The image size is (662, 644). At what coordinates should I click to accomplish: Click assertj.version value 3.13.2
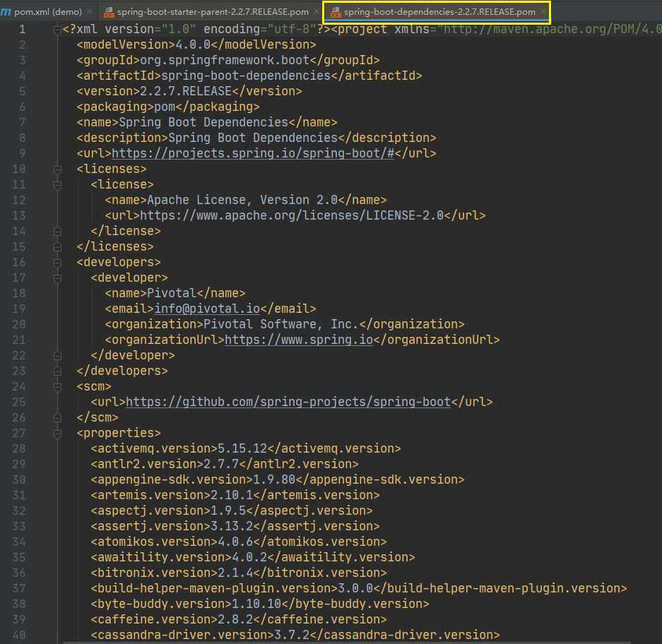(231, 526)
